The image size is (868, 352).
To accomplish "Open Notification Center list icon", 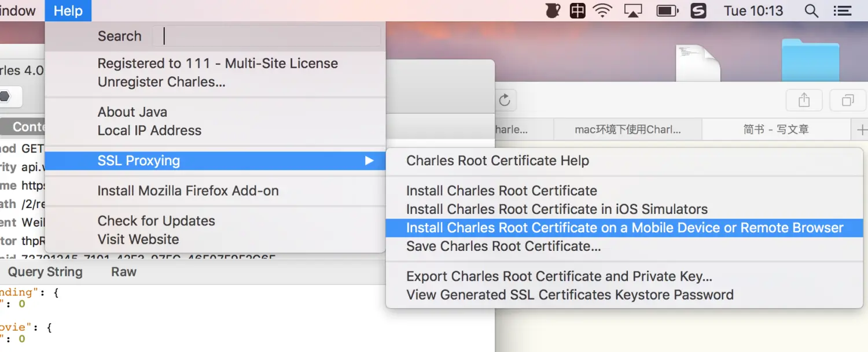I will (842, 10).
